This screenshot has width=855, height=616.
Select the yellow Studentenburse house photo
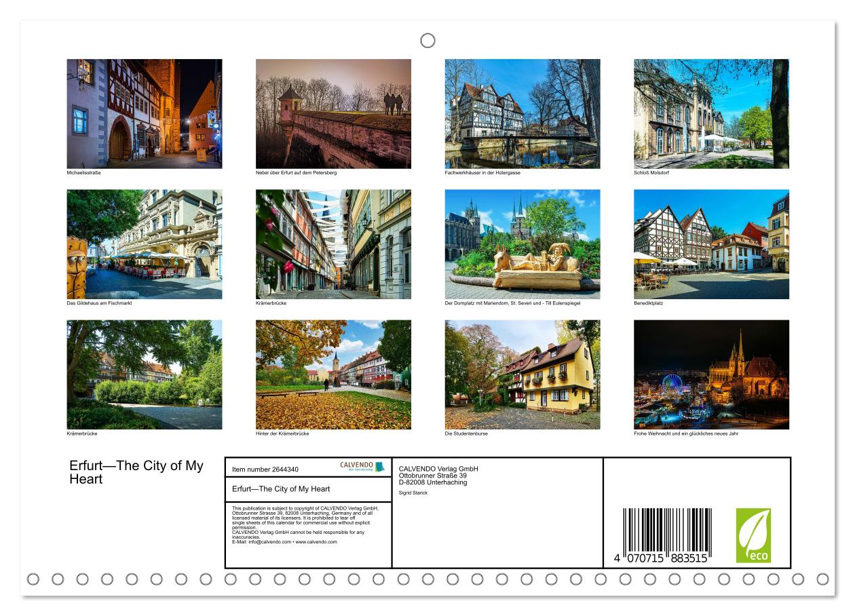click(x=522, y=374)
